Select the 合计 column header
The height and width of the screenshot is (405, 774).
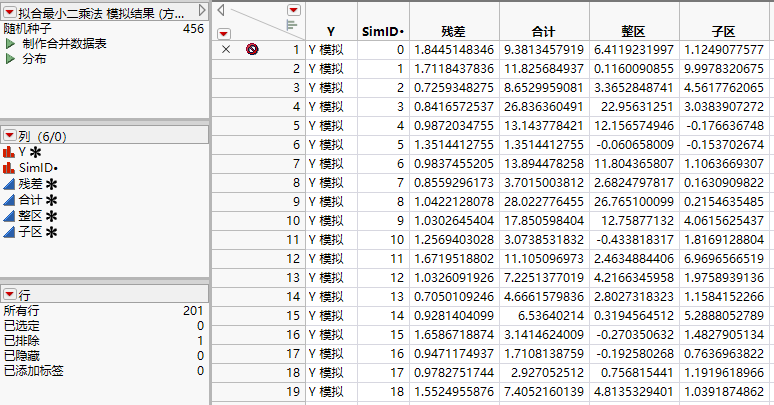tap(544, 32)
